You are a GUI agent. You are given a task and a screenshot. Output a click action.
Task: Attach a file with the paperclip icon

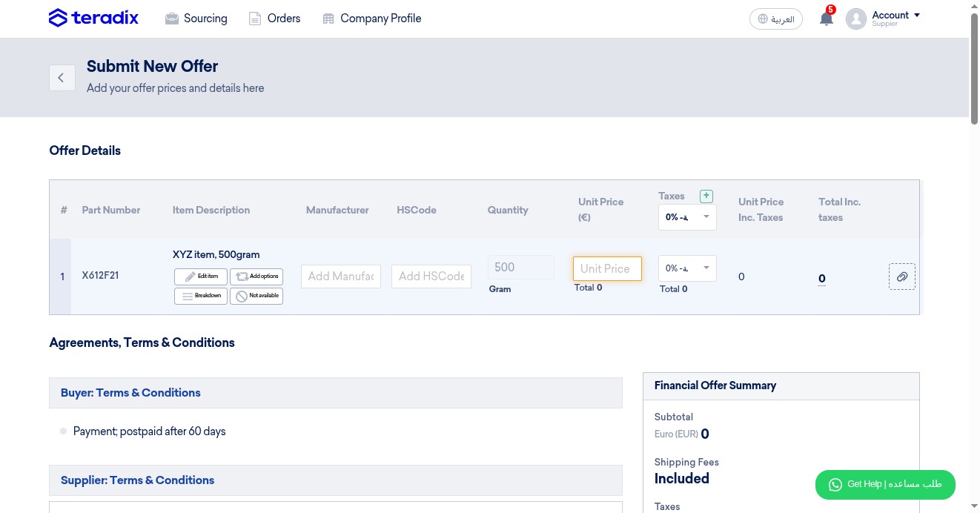click(x=902, y=277)
